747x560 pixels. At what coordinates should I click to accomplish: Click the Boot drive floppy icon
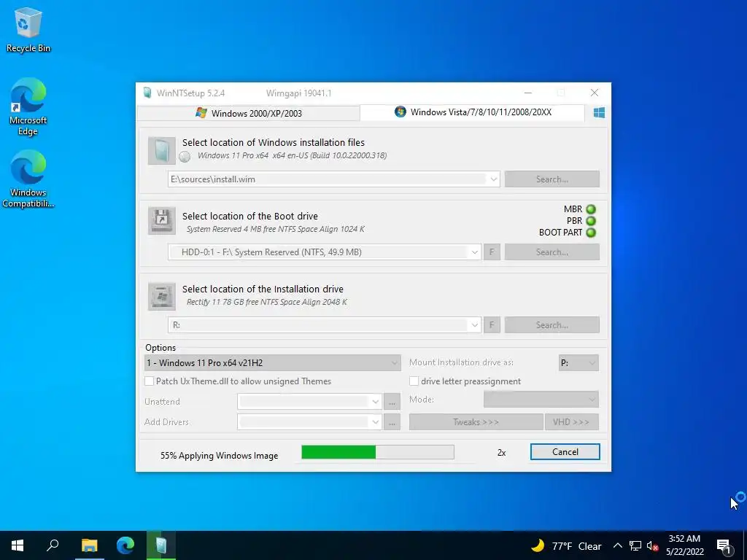pyautogui.click(x=162, y=220)
